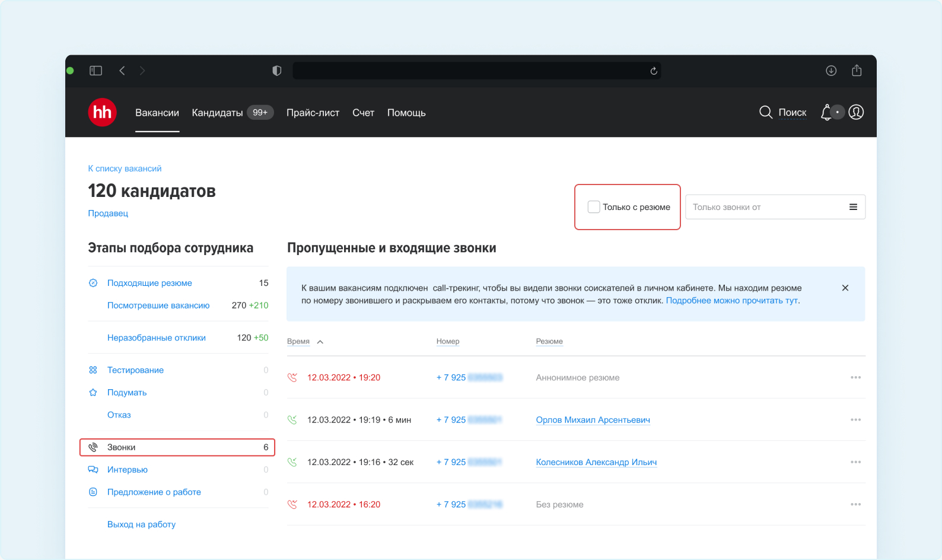Open Неразобранные отклики stage
The width and height of the screenshot is (942, 560).
click(157, 338)
